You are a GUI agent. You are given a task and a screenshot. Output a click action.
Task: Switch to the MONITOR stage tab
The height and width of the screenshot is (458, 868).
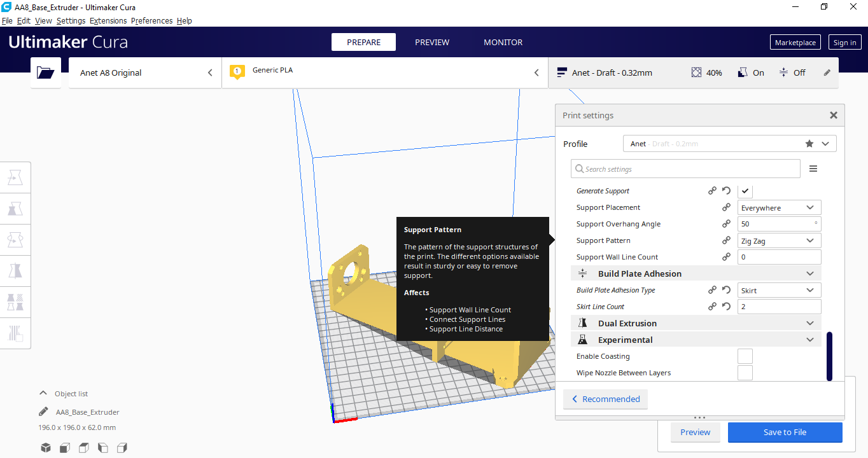pos(503,42)
